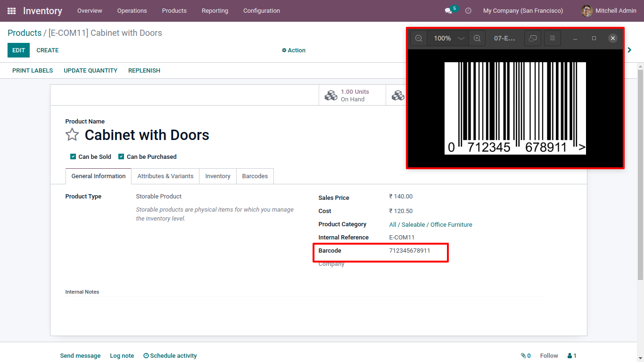Expand image viewer zoom percentage dropdown
This screenshot has height=362, width=644.
pyautogui.click(x=461, y=38)
